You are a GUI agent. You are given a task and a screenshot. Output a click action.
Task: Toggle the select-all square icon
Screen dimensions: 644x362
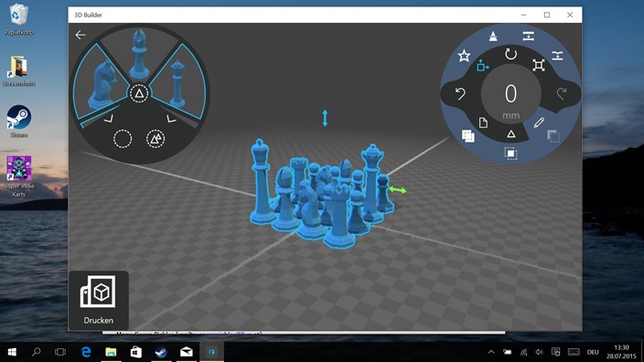point(510,154)
